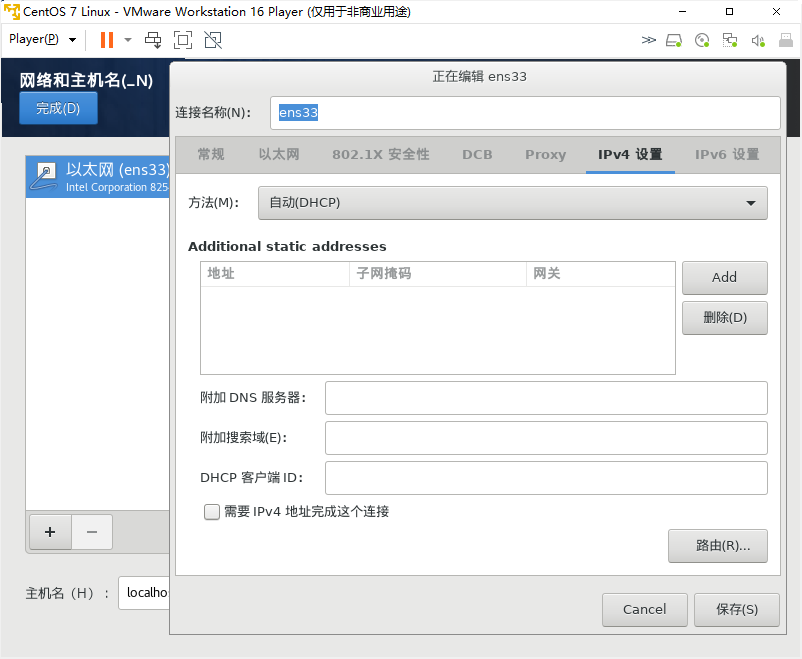Select the 以太网 (ens33) network entry
This screenshot has width=802, height=659.
[x=98, y=177]
